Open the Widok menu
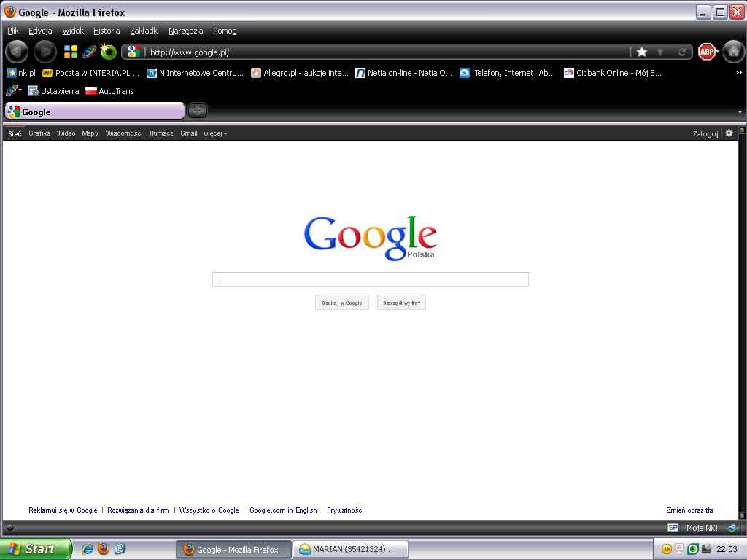The image size is (747, 560). coord(73,31)
